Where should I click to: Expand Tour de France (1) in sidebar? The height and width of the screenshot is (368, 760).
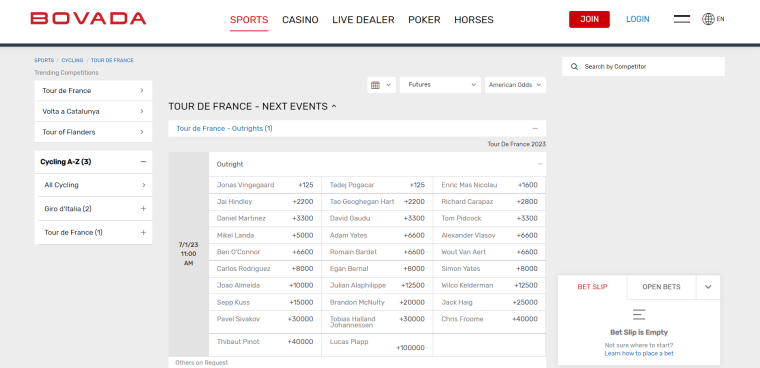(x=143, y=232)
